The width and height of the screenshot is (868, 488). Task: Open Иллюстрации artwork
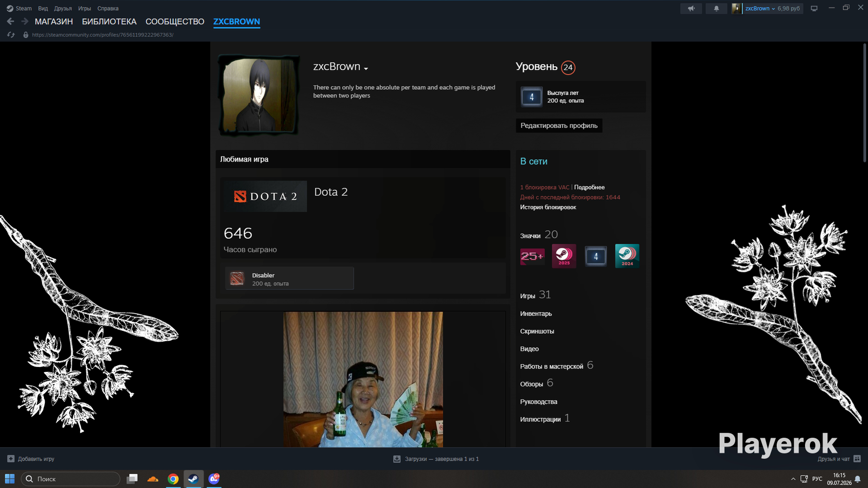pos(540,419)
